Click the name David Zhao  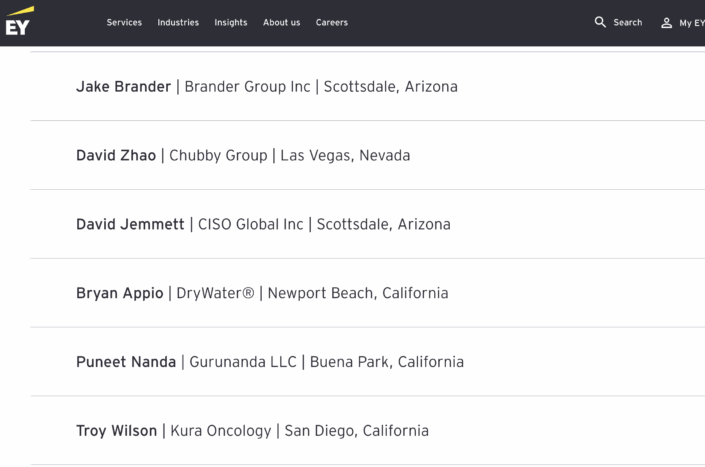(116, 155)
